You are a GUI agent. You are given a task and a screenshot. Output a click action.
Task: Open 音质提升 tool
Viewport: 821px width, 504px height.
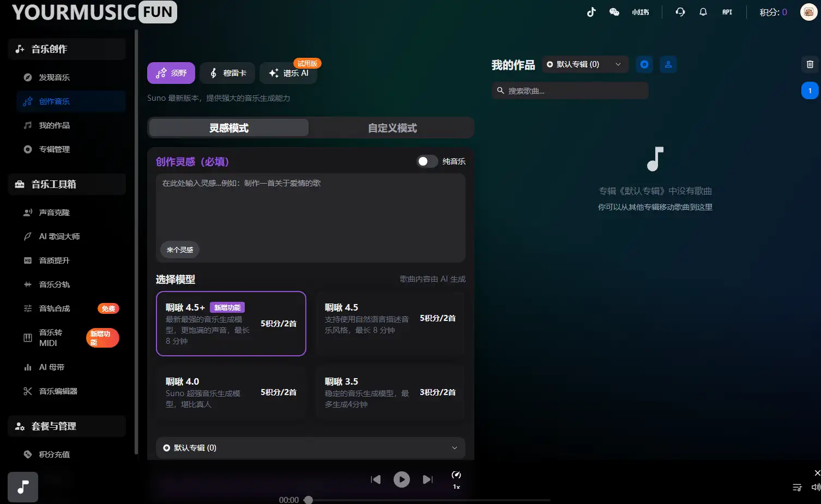(x=71, y=260)
